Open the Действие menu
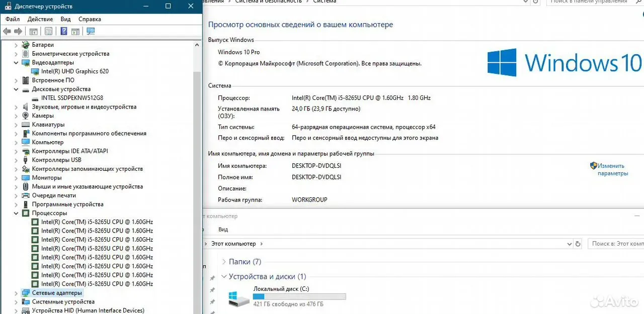 [40, 19]
